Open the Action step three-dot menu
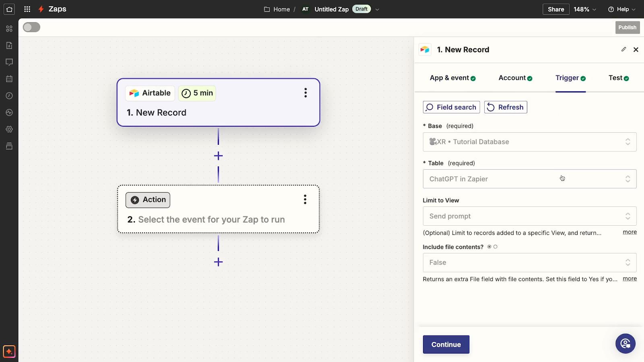The image size is (644, 362). 305,200
